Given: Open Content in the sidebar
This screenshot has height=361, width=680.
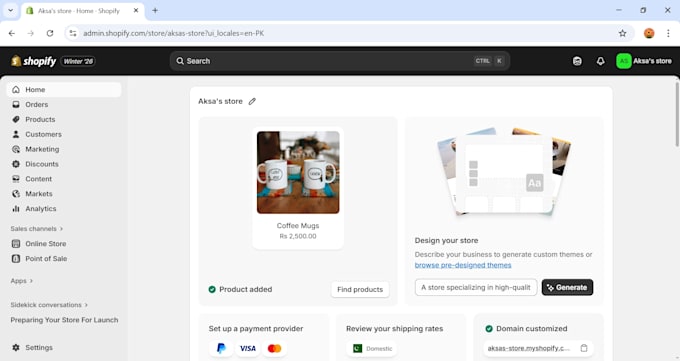Looking at the screenshot, I should pos(38,179).
